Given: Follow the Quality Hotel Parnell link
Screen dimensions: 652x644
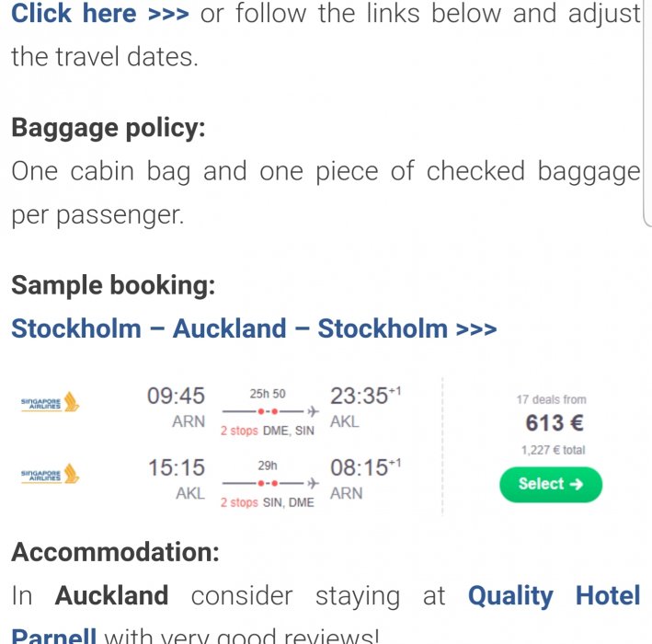Looking at the screenshot, I should point(554,596).
